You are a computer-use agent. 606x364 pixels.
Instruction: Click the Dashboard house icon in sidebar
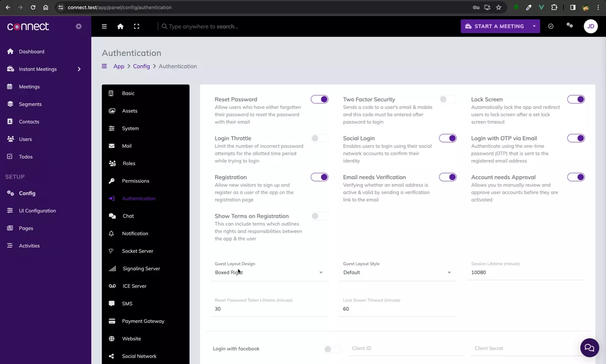(11, 51)
